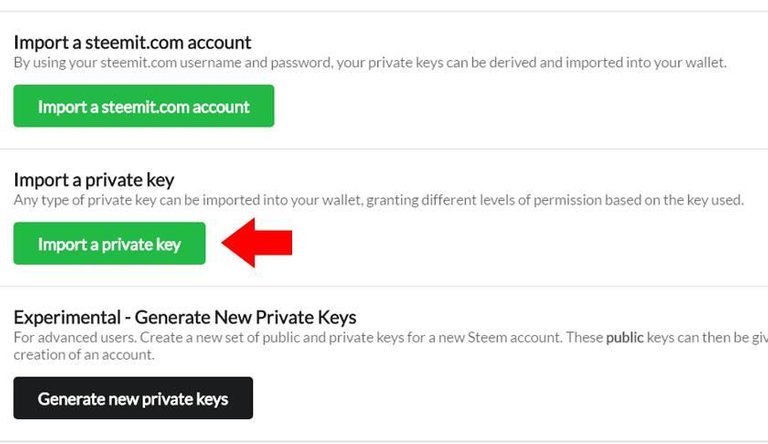Click the horizontal divider at the page top
Viewport: 768px width, 444px height.
coord(384,12)
